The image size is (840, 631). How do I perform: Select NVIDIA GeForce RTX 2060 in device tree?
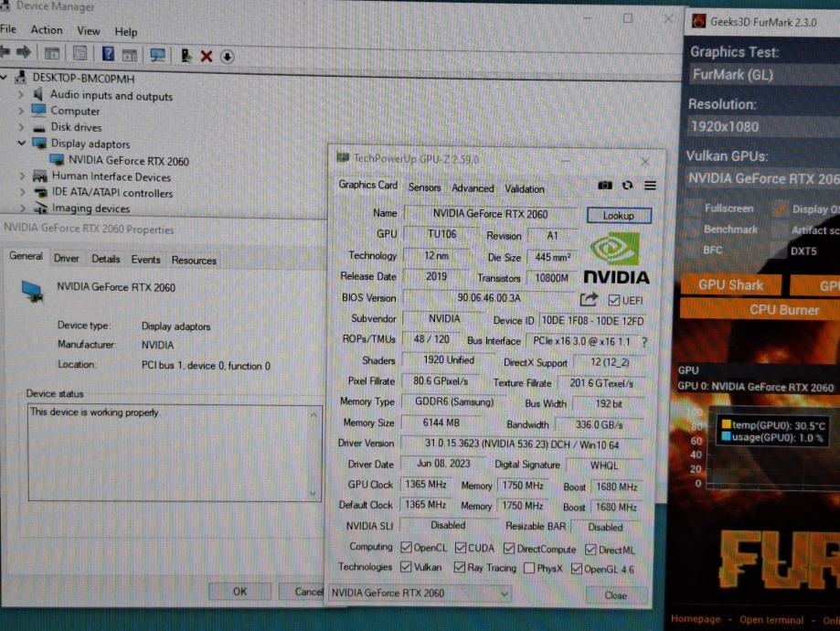[129, 160]
